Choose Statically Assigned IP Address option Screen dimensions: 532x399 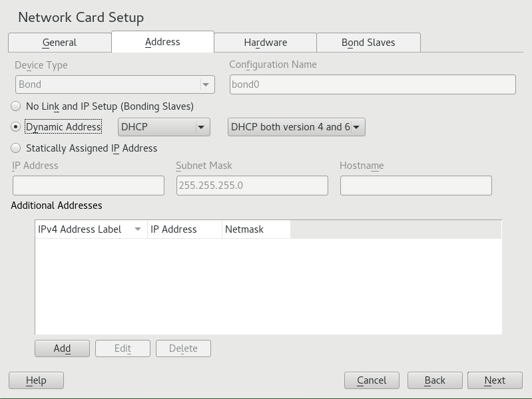tap(16, 148)
